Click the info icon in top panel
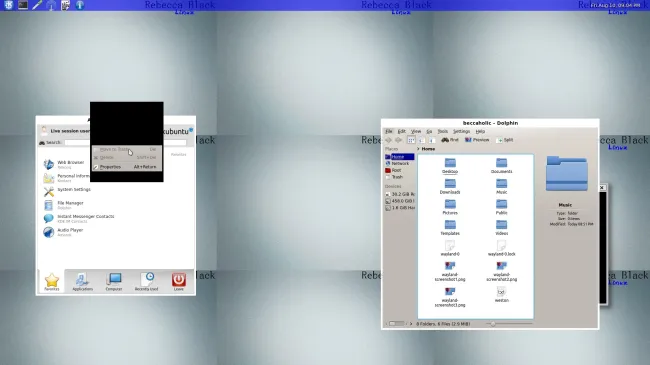This screenshot has height=365, width=650. 80,5
